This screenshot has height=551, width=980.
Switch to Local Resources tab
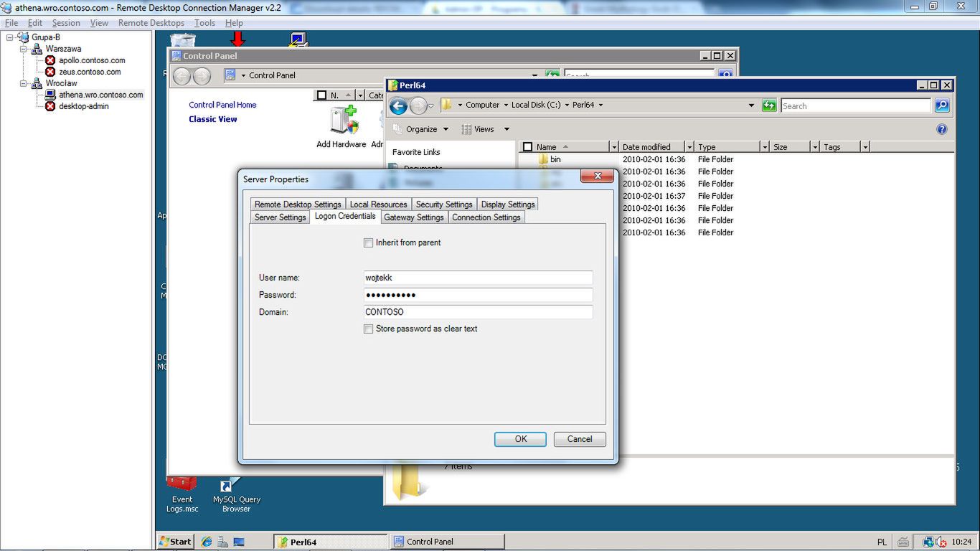(x=378, y=204)
